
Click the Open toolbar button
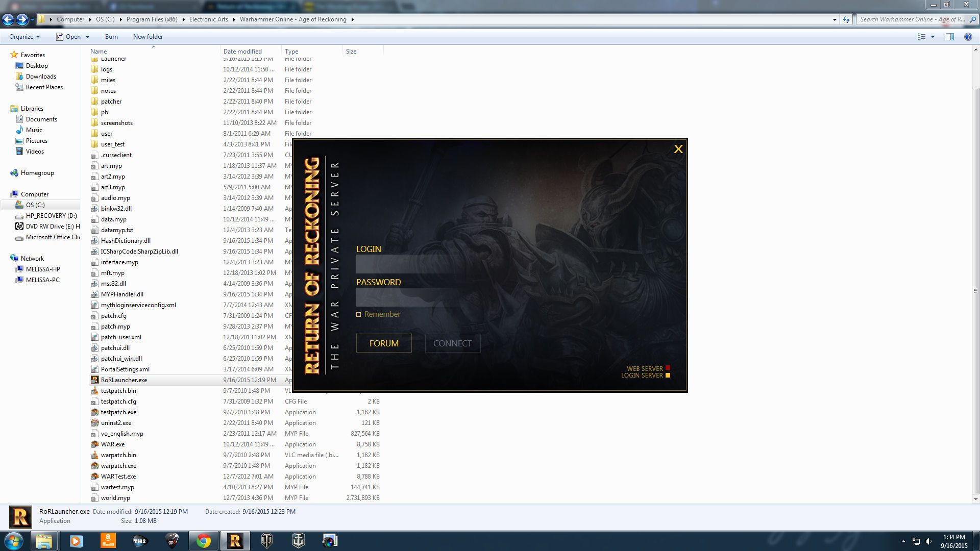point(68,37)
